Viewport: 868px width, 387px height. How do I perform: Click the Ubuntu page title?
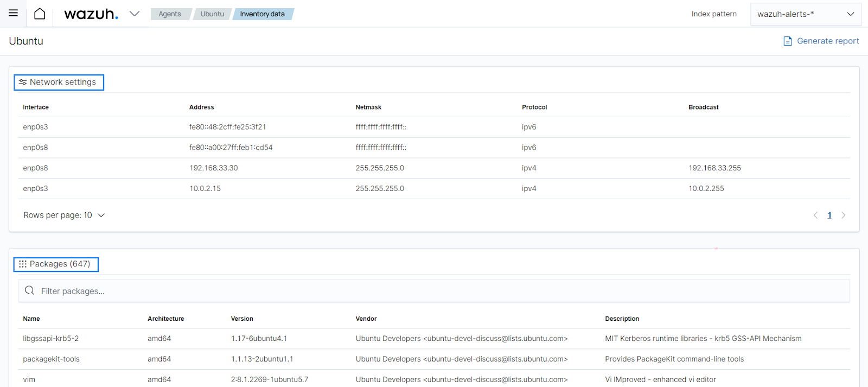(26, 41)
